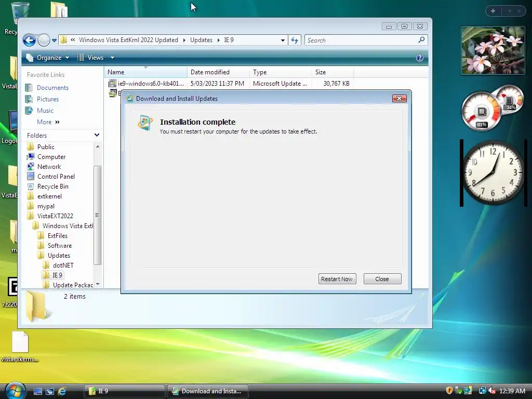Click the Refresh button next to the address bar
Viewport: 532px width, 399px height.
(x=295, y=41)
